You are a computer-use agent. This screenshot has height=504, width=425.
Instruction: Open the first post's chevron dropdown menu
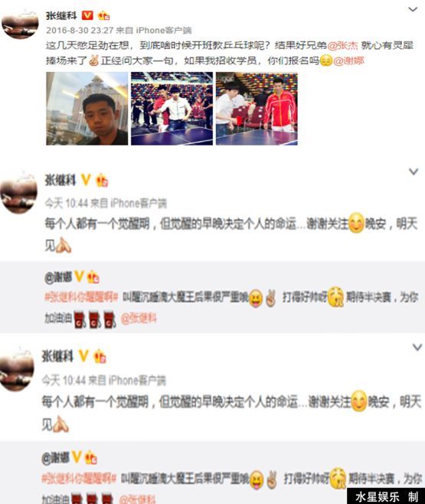pos(413,10)
